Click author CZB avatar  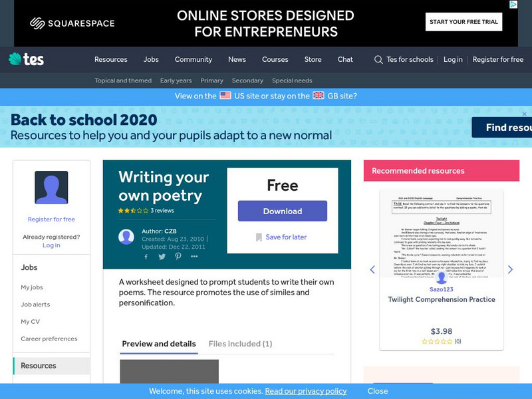coord(126,237)
